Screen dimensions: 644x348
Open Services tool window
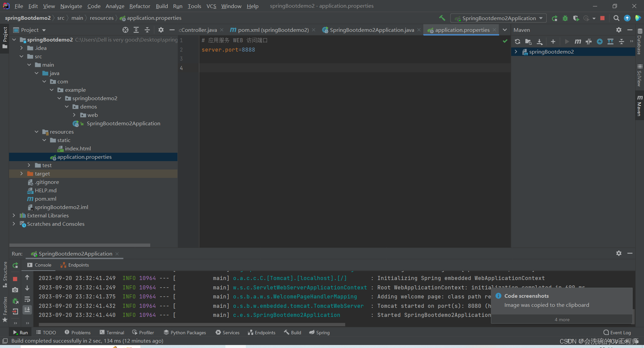(x=227, y=333)
